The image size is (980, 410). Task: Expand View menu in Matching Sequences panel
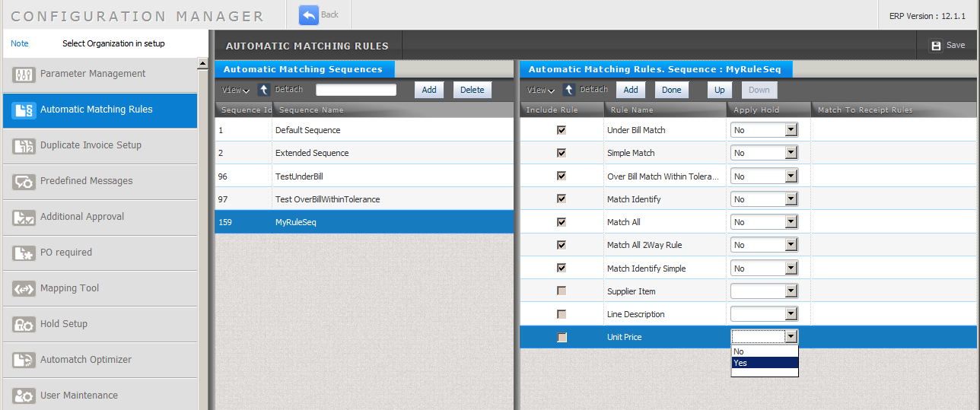click(236, 90)
